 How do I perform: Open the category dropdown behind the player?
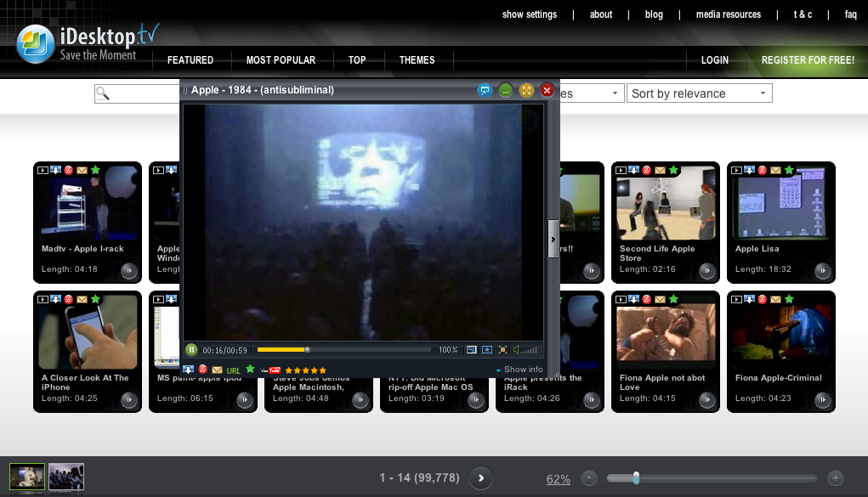[592, 93]
